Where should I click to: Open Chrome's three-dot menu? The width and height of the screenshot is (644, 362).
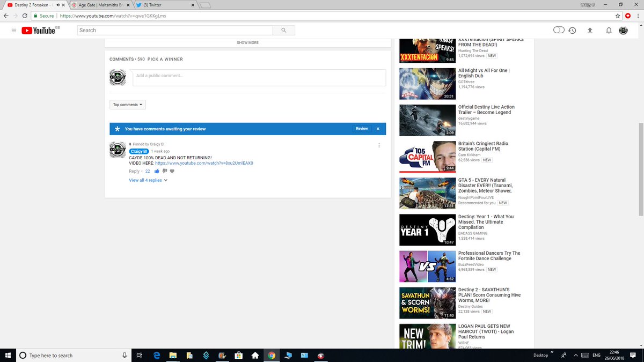638,16
